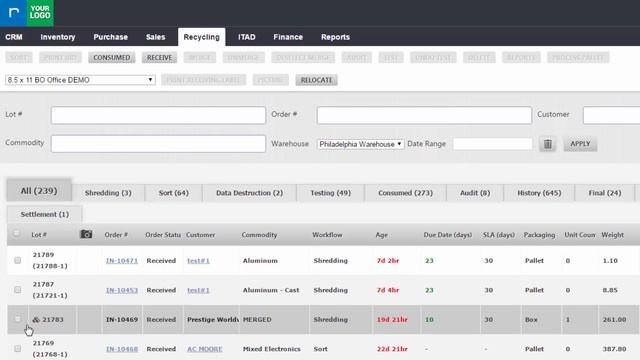Switch to the Final (24) tab
Viewport: 640px width, 360px height.
coord(605,193)
